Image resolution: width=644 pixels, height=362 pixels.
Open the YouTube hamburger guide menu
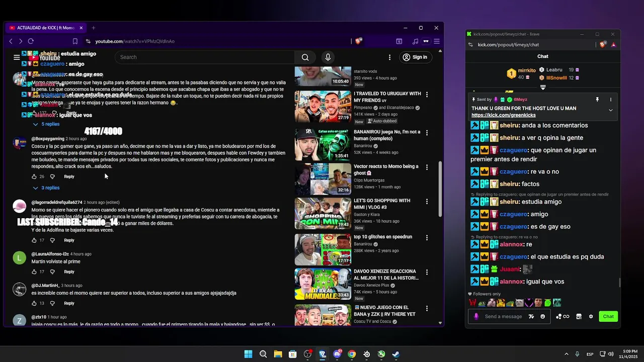tap(17, 57)
